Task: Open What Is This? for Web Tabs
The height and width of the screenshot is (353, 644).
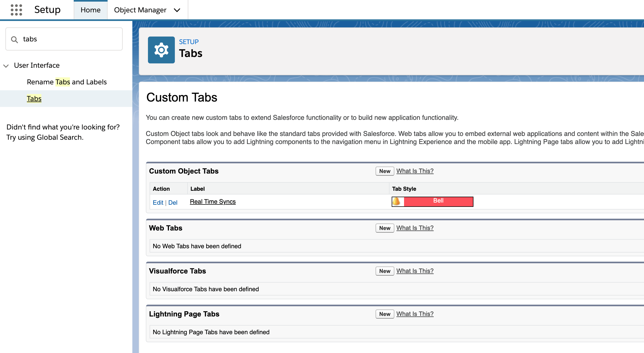Action: [415, 228]
